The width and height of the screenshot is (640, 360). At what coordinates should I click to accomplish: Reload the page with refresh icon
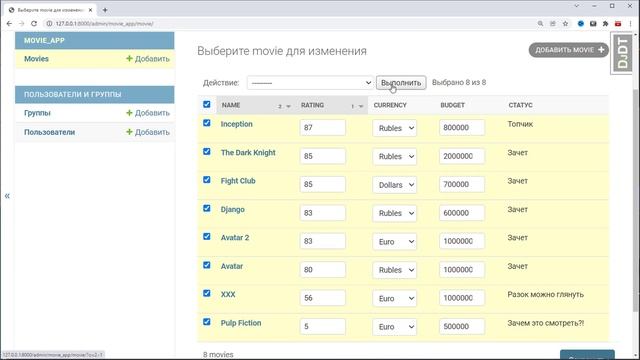click(34, 24)
